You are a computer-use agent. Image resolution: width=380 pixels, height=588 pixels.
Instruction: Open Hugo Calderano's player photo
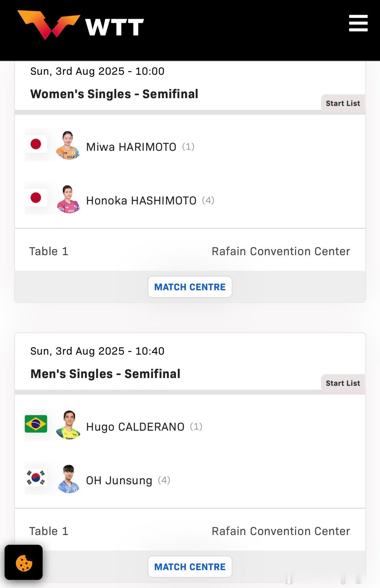[x=68, y=425]
